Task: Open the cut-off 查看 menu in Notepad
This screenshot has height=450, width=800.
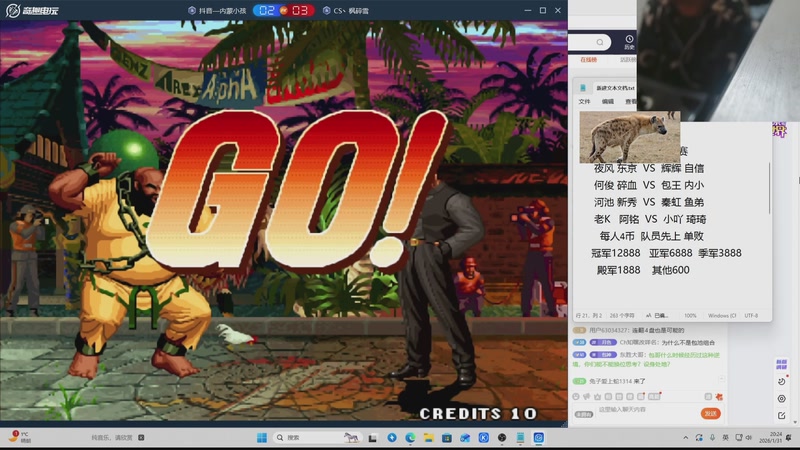Action: coord(631,102)
